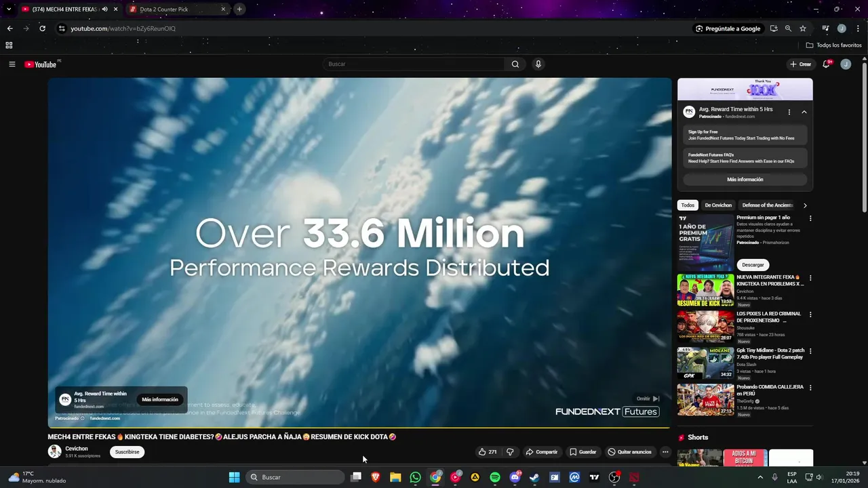Click Más información in sidebar ad panel
This screenshot has height=488, width=868.
pyautogui.click(x=745, y=180)
